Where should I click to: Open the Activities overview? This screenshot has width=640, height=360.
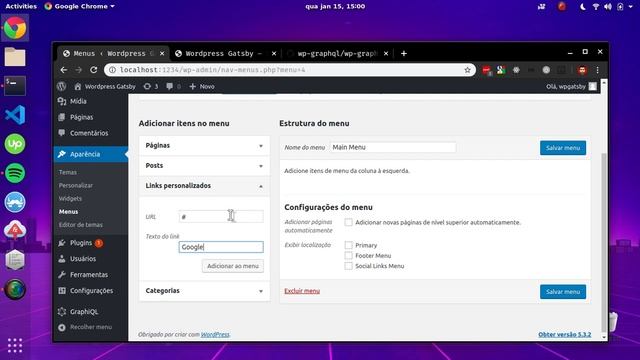[21, 6]
